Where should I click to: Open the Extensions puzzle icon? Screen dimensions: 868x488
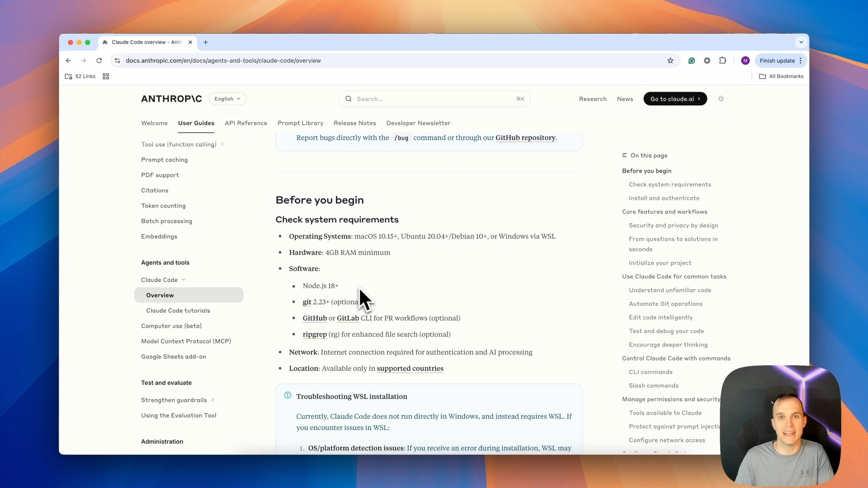[722, 61]
